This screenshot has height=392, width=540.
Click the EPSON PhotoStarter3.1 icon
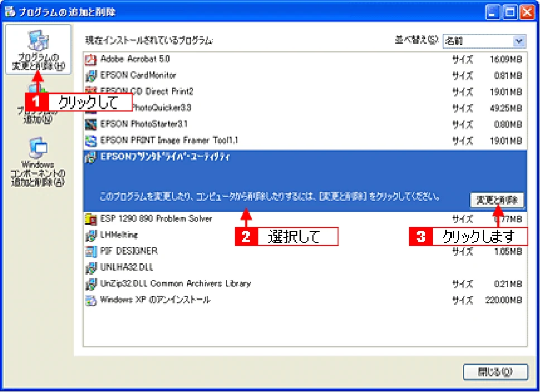click(91, 124)
